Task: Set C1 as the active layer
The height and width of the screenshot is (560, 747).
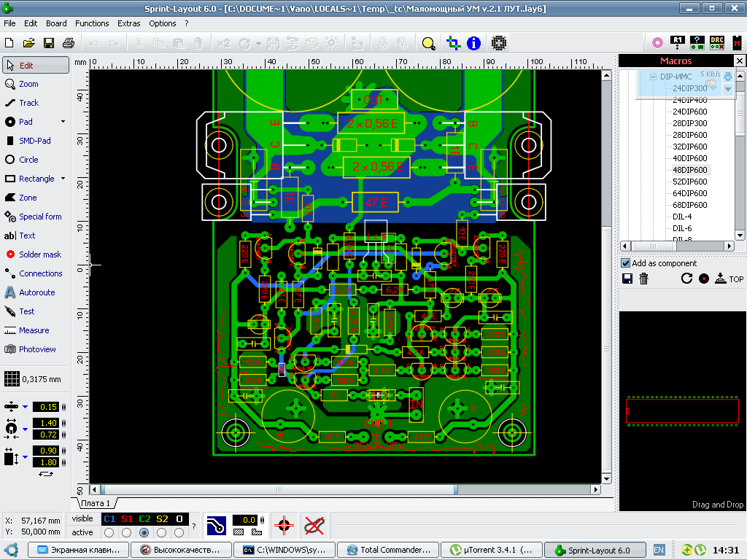Action: click(109, 532)
